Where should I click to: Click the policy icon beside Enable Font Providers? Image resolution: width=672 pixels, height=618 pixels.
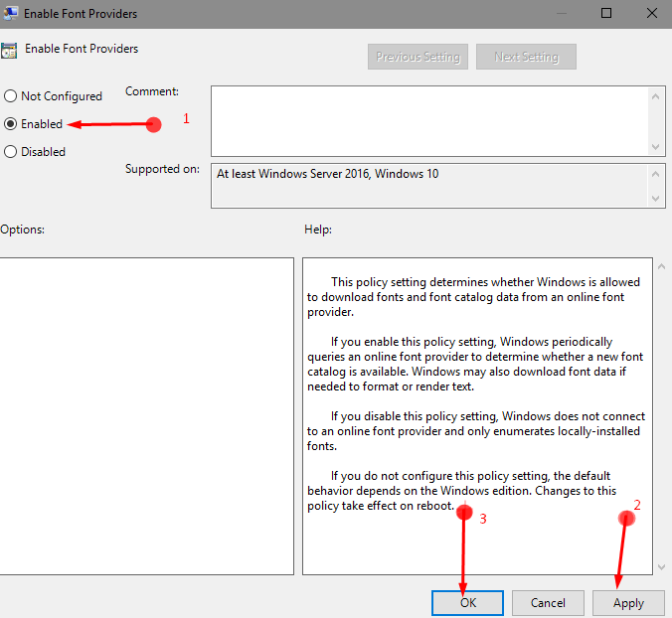point(9,50)
